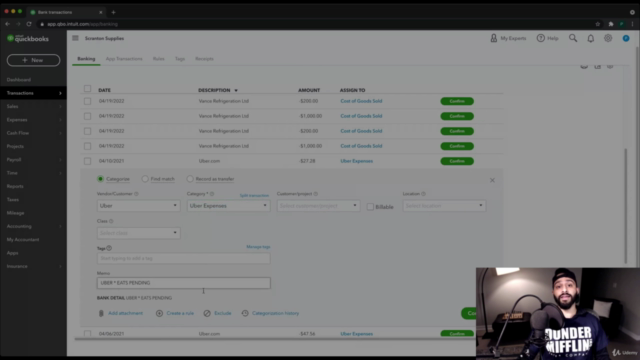Open the Select customer/project dropdown

coord(318,206)
